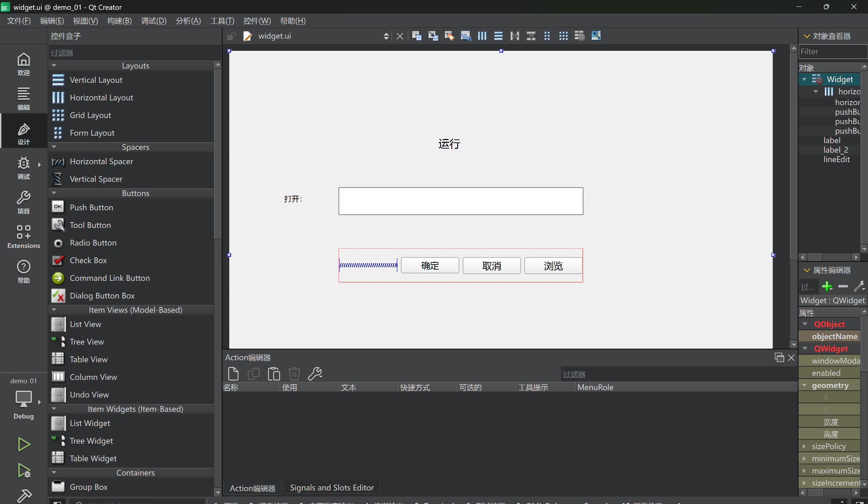Collapse the Widget node in object tree
Image resolution: width=868 pixels, height=504 pixels.
click(x=804, y=79)
